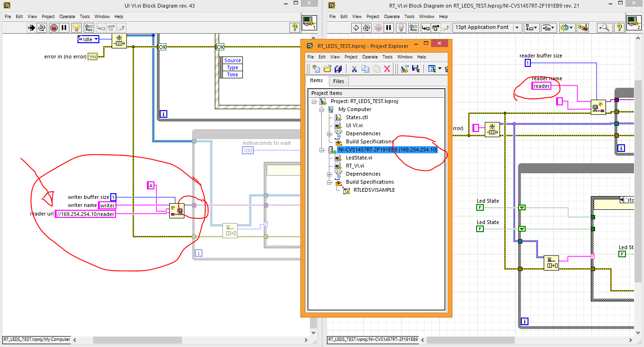
Task: Collapse Project: RT_LEDS_TEST.lvproj tree node
Action: pyautogui.click(x=314, y=101)
